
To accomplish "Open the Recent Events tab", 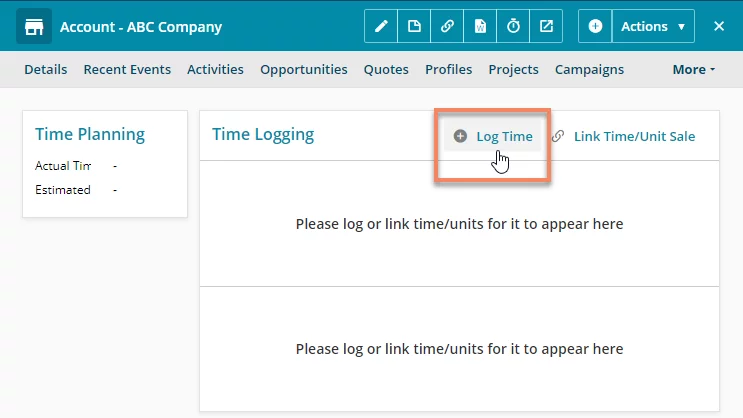I will [127, 69].
